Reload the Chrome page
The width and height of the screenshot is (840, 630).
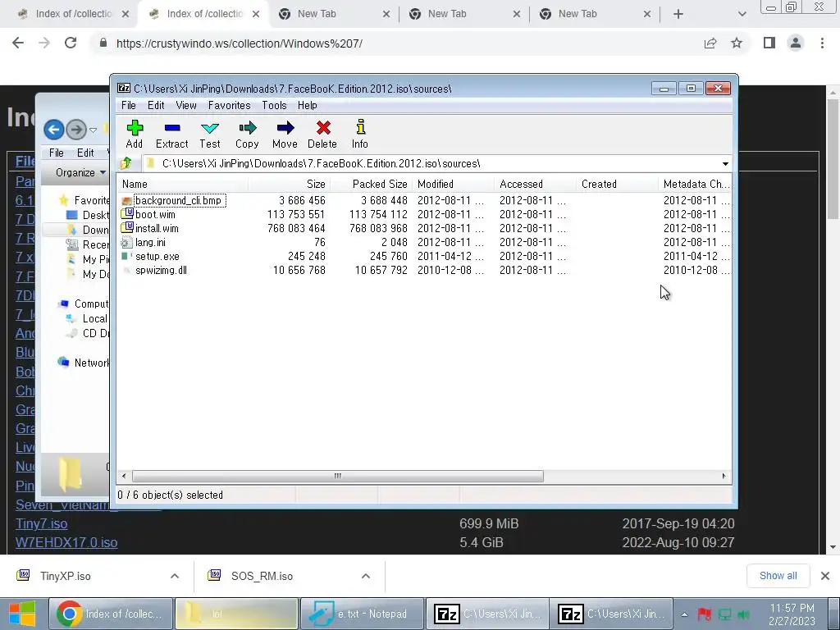click(x=71, y=43)
